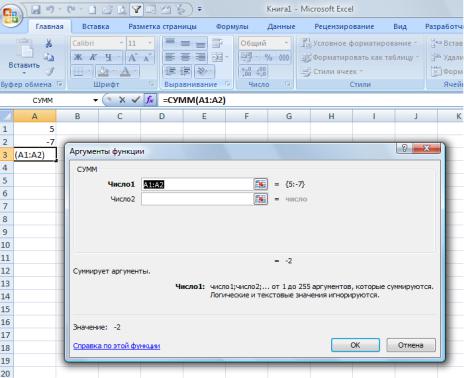The width and height of the screenshot is (464, 378).
Task: Switch to the Вставка tab
Action: point(96,27)
